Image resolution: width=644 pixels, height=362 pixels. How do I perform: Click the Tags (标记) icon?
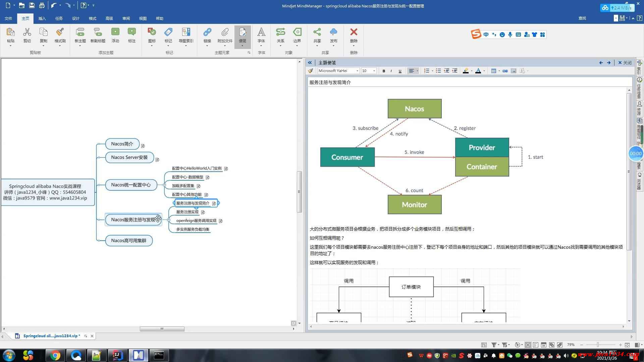(168, 33)
